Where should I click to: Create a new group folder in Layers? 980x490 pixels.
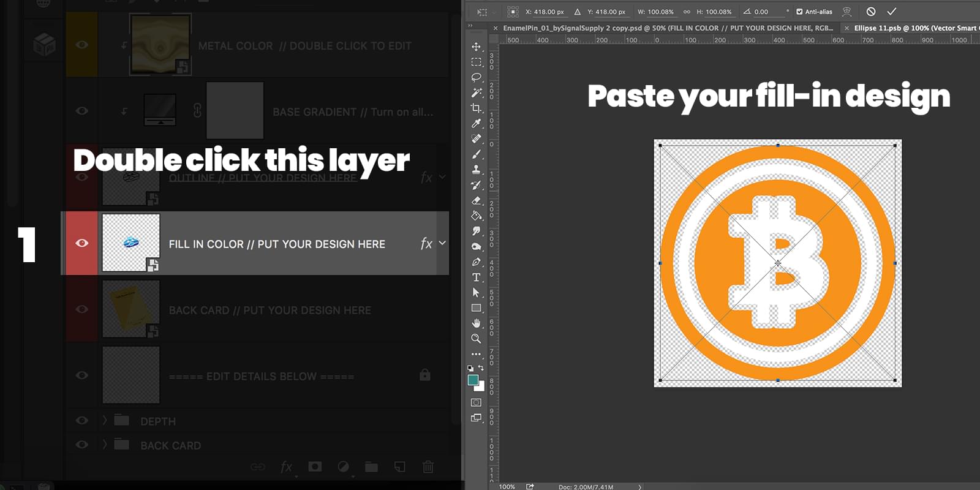click(371, 467)
